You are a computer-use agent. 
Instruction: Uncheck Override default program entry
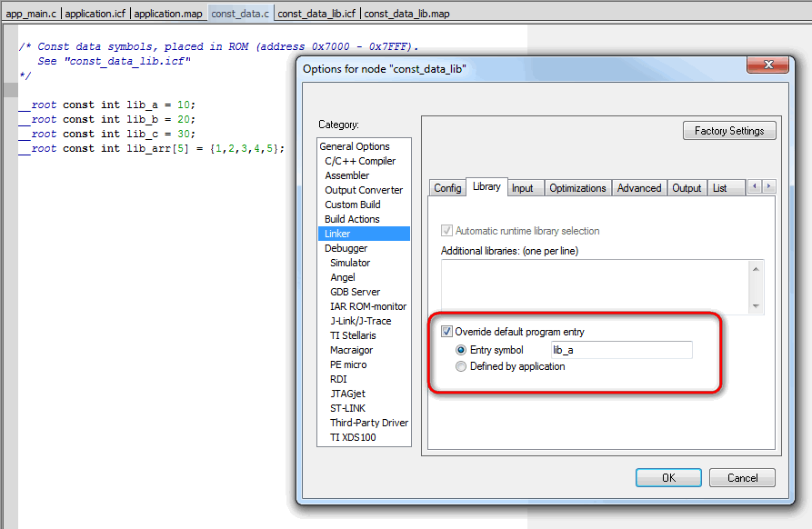[x=446, y=332]
